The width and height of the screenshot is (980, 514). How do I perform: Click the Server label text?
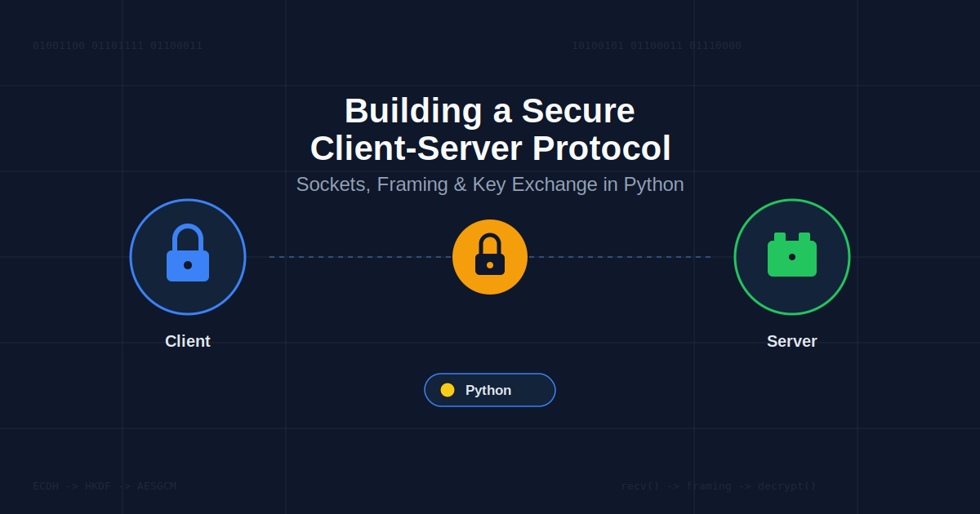792,341
